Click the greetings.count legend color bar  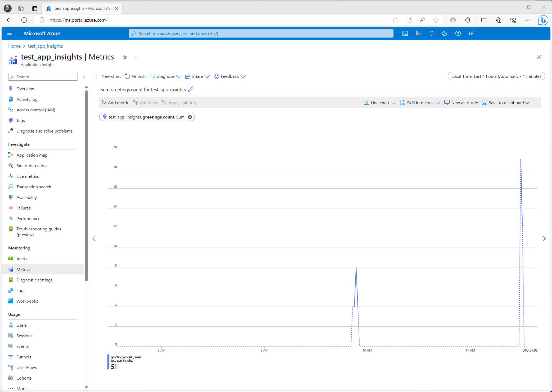click(x=108, y=362)
